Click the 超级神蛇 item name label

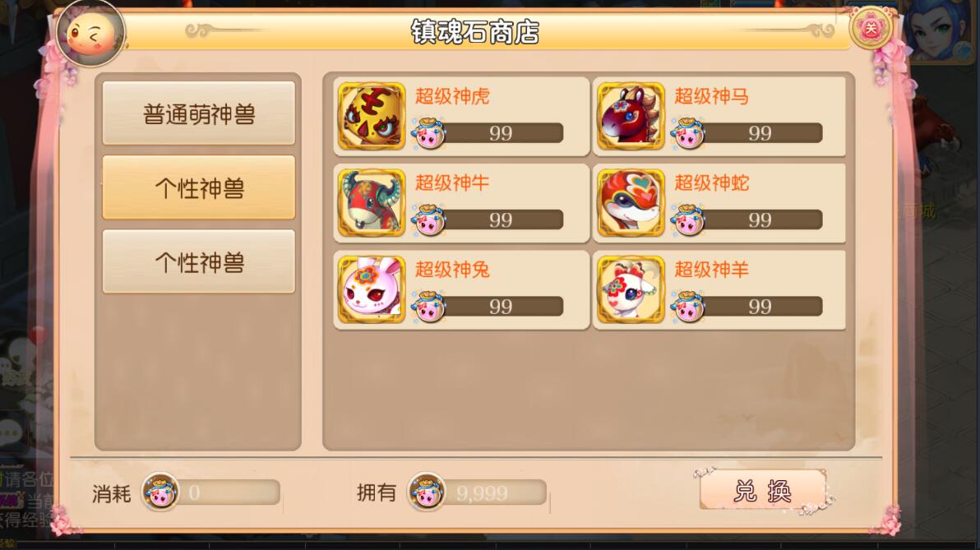(711, 183)
